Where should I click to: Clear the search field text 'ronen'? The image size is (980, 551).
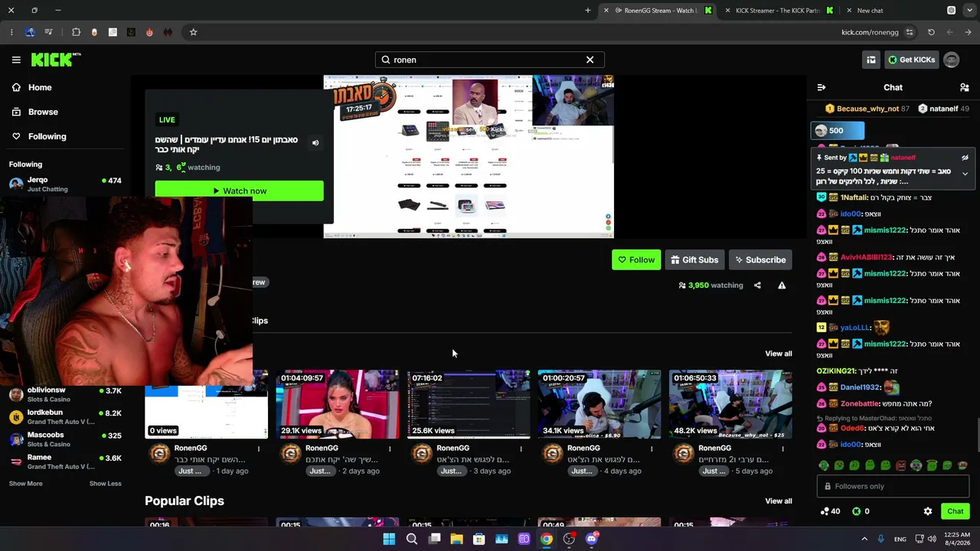[x=590, y=60]
